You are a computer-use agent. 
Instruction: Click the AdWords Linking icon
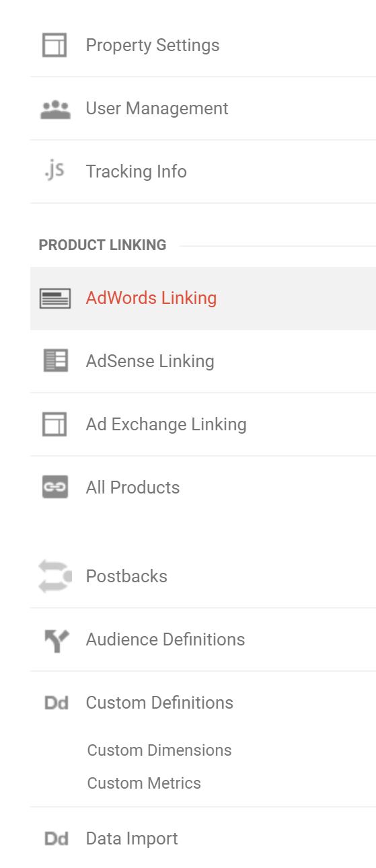click(55, 299)
